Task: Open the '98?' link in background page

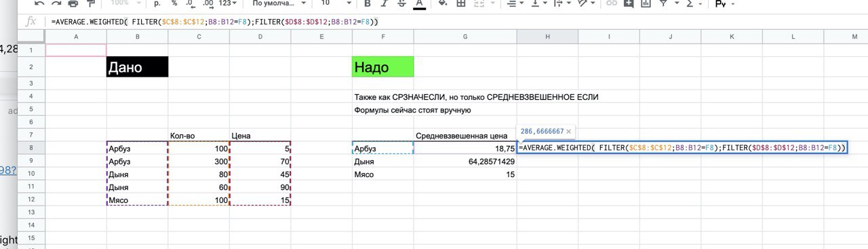Action: [x=7, y=170]
